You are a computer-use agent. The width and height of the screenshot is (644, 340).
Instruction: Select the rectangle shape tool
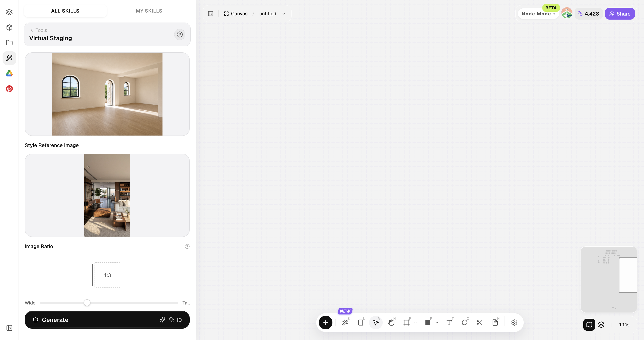coord(428,323)
